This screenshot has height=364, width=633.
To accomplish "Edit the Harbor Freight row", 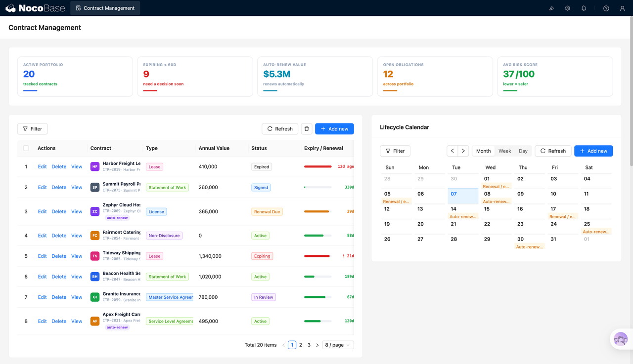I will tap(43, 167).
